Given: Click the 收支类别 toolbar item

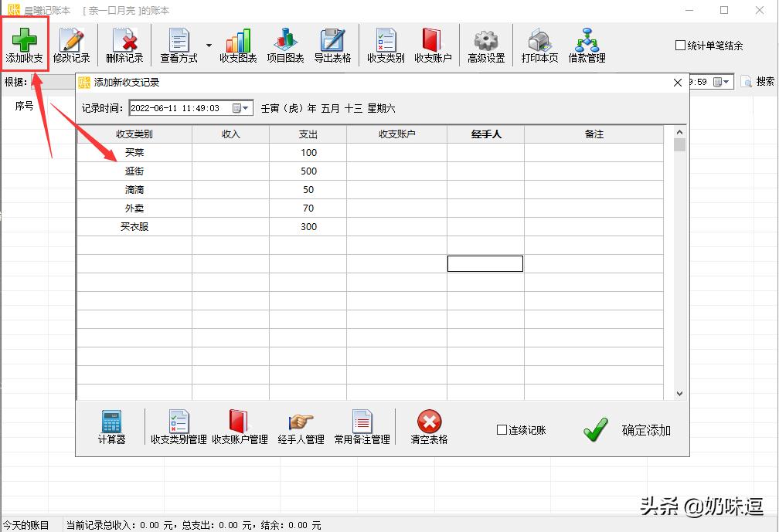Looking at the screenshot, I should [x=385, y=44].
